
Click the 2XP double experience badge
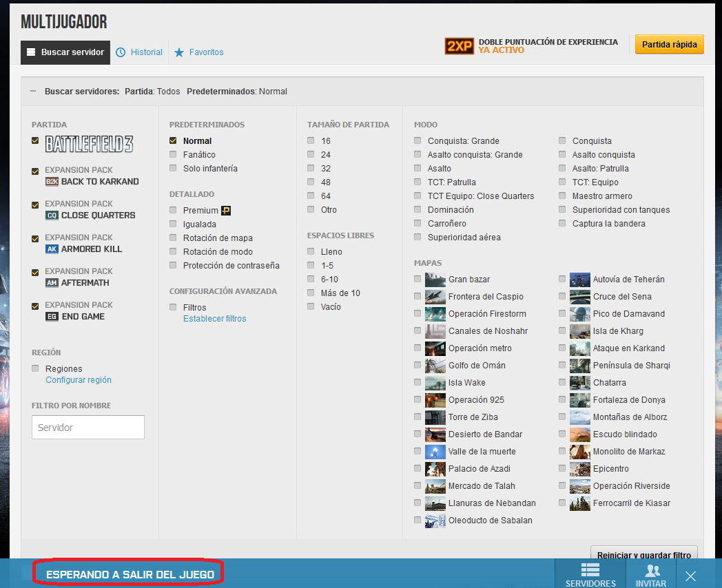(459, 46)
